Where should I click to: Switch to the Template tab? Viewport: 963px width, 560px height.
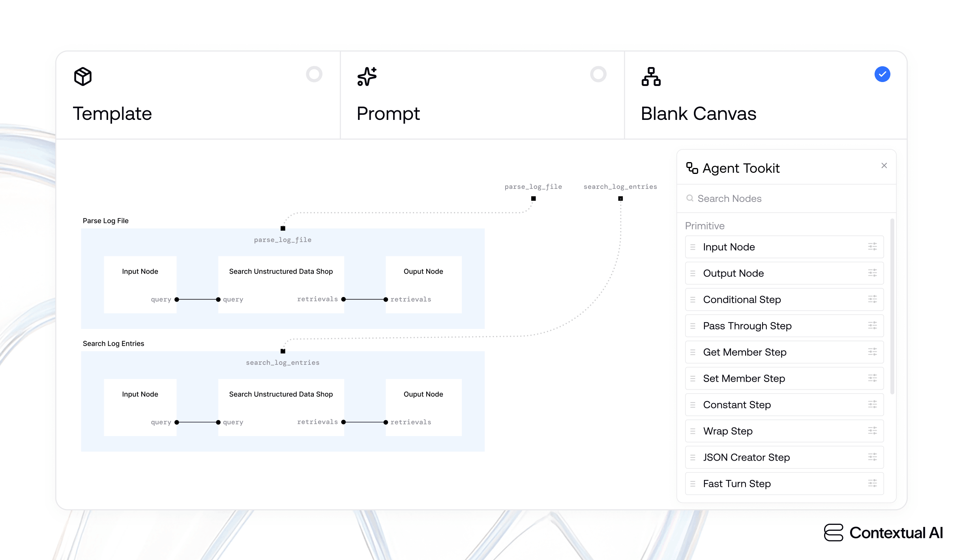click(x=112, y=114)
